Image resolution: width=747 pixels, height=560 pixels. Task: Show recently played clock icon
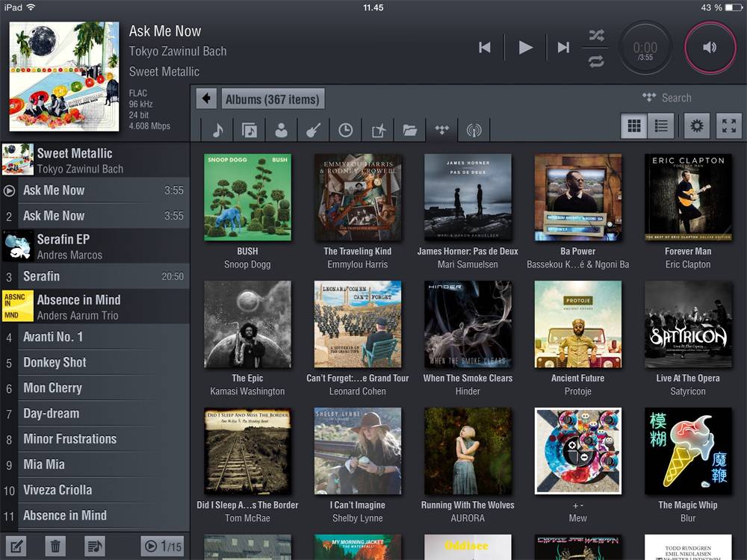point(345,129)
